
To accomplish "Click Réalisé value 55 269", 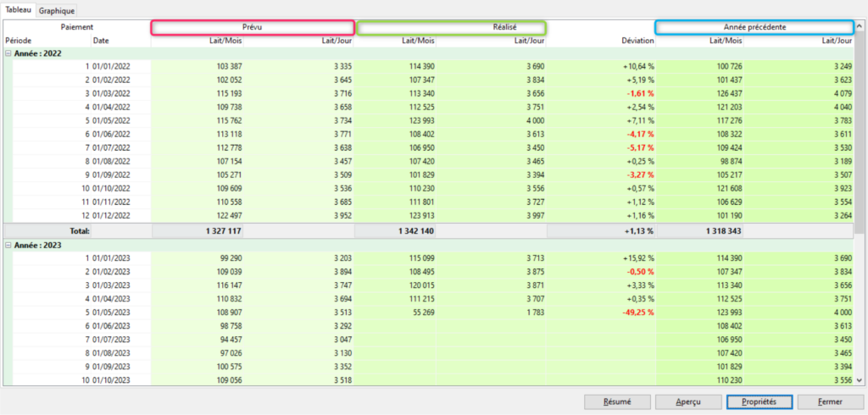I will tap(425, 312).
